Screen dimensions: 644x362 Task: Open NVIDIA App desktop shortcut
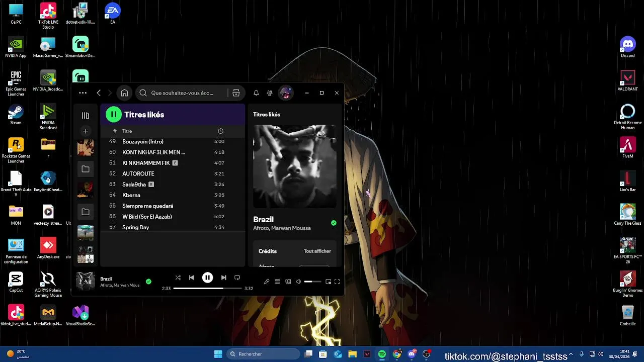[16, 47]
